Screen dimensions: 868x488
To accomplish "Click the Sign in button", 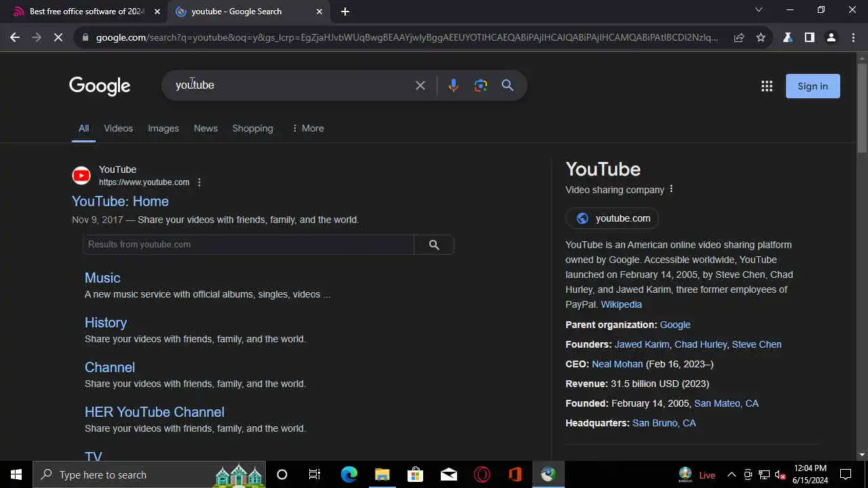I will click(x=812, y=86).
